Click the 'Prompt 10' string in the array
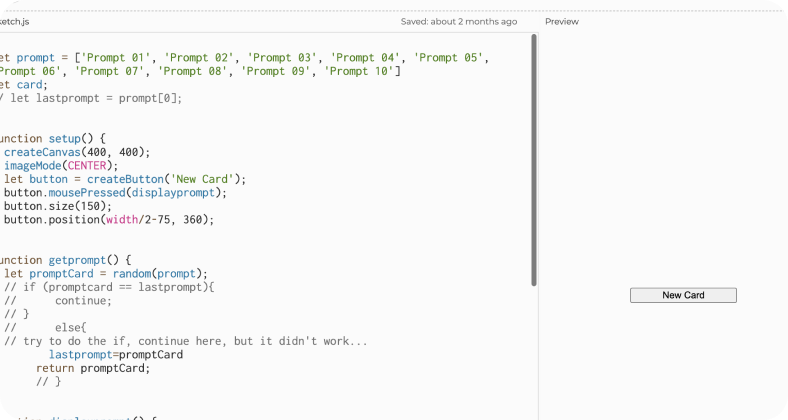This screenshot has width=788, height=420. [x=363, y=71]
